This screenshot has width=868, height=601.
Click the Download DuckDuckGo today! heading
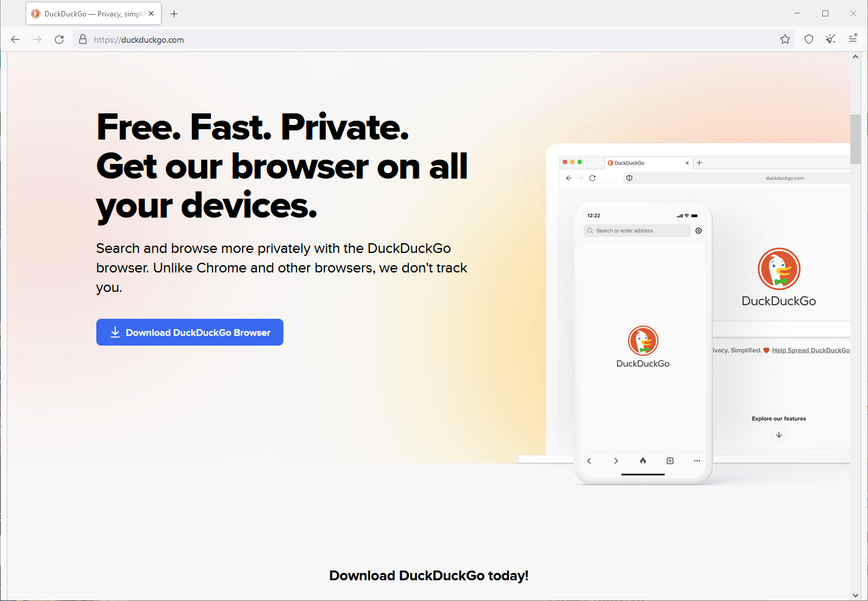[x=429, y=575]
